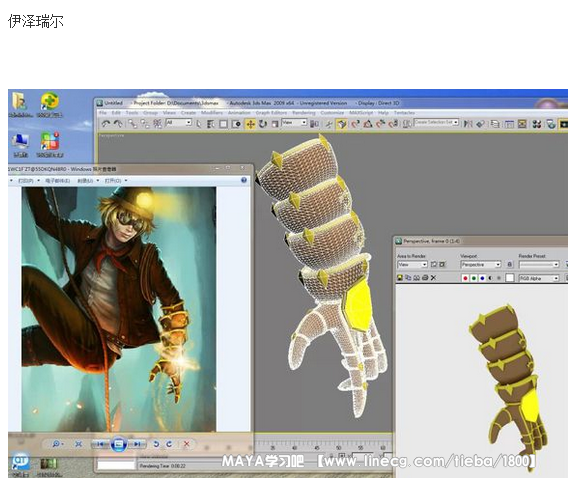Click Copy Image icon in render window
Screen dimensions: 573x478
[x=408, y=278]
